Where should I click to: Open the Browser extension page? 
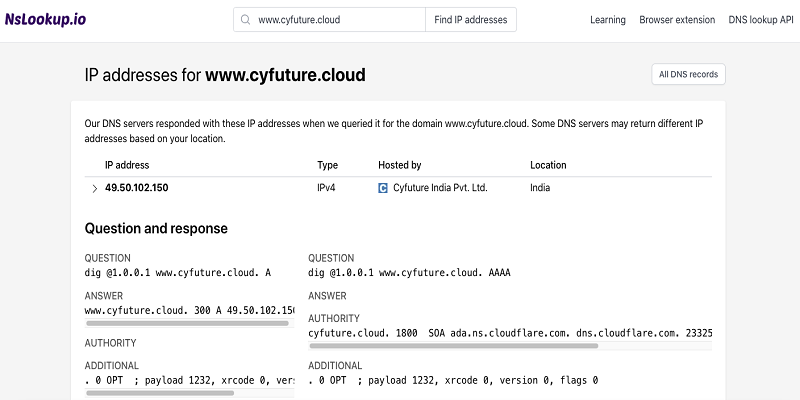(677, 20)
